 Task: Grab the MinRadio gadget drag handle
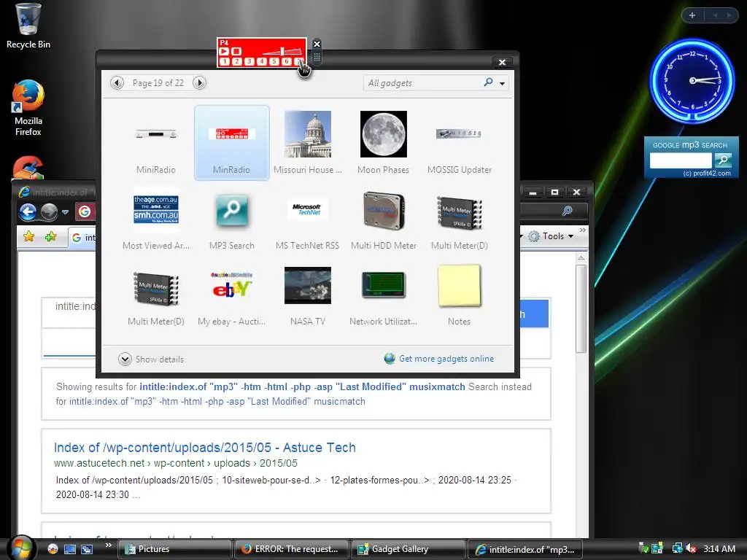click(x=317, y=58)
